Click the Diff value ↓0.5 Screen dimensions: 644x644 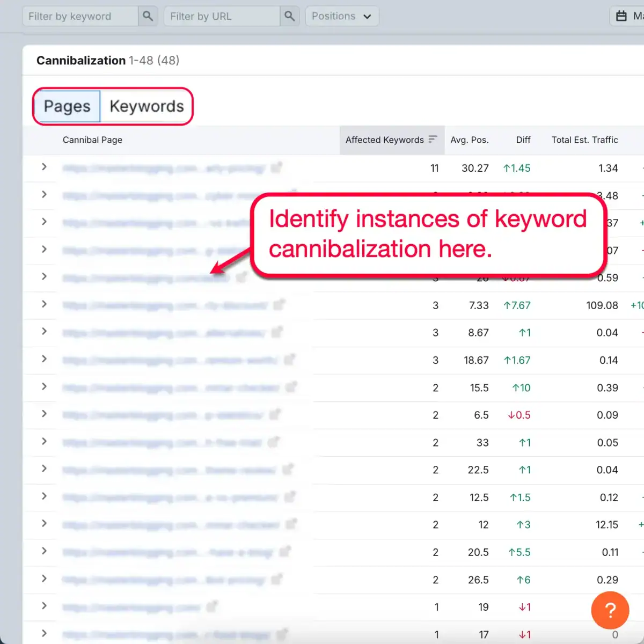pos(519,415)
